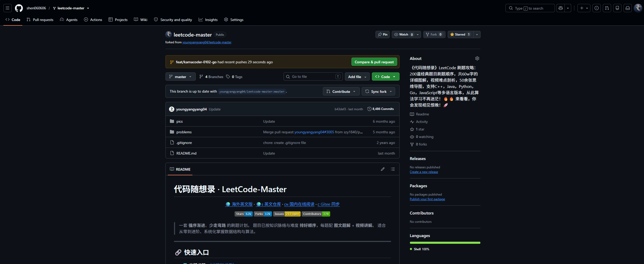Viewport: 644px width, 264px height.
Task: Click Compare & pull request button
Action: click(374, 62)
